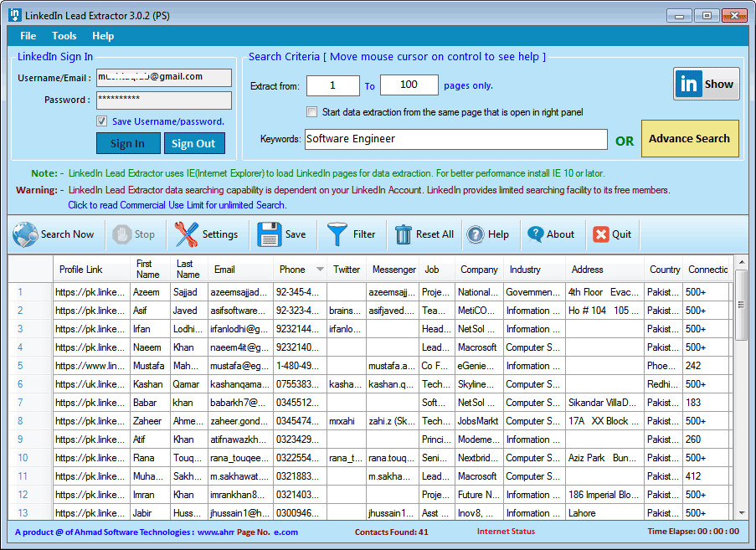Screen dimensions: 756x550
Task: Click first name cell 'Zaheer'
Action: click(150, 421)
